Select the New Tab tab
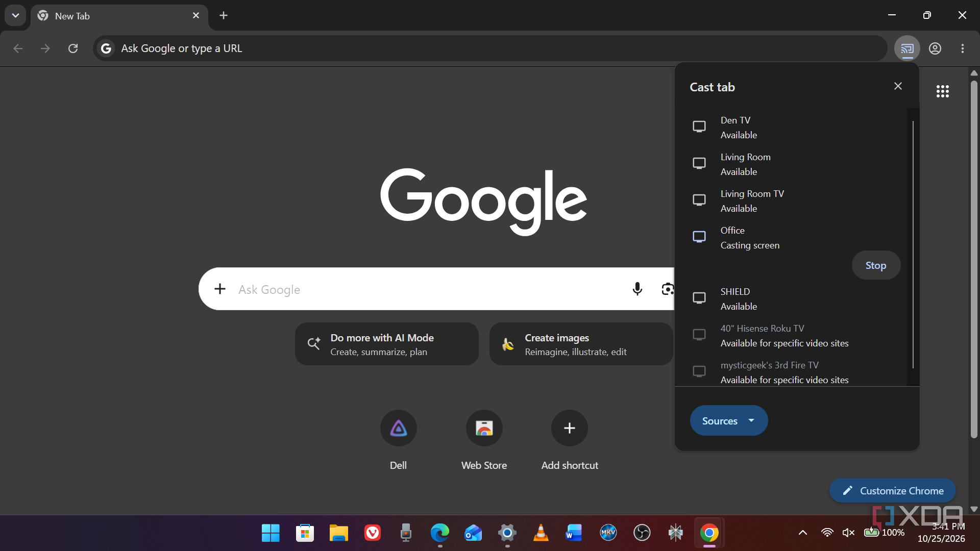The image size is (980, 551). 119,16
